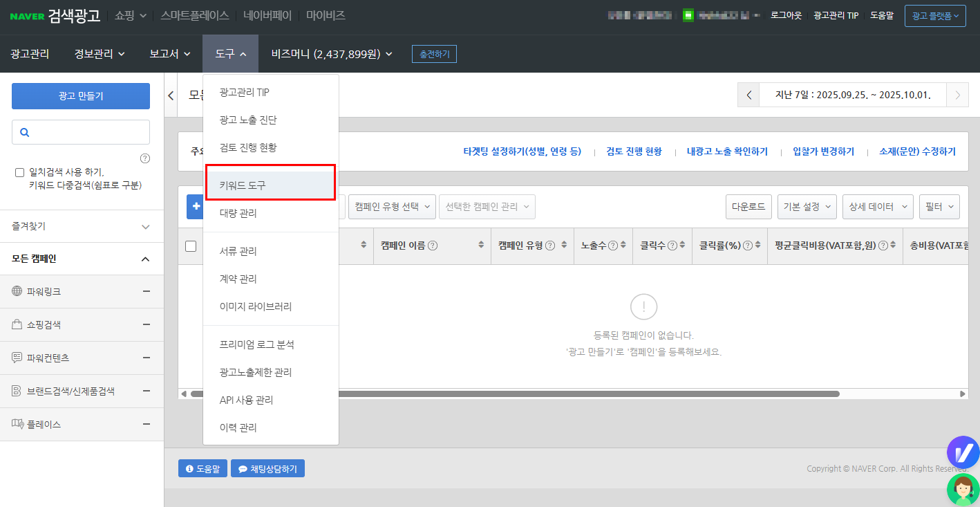Screen dimensions: 980x507
Task: Click the 광고 만들기 button
Action: point(81,96)
